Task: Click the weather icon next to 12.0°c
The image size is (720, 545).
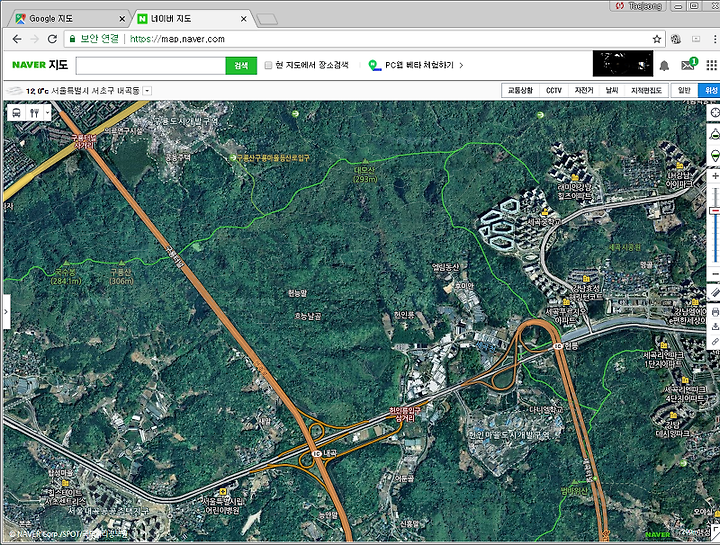Action: tap(14, 90)
